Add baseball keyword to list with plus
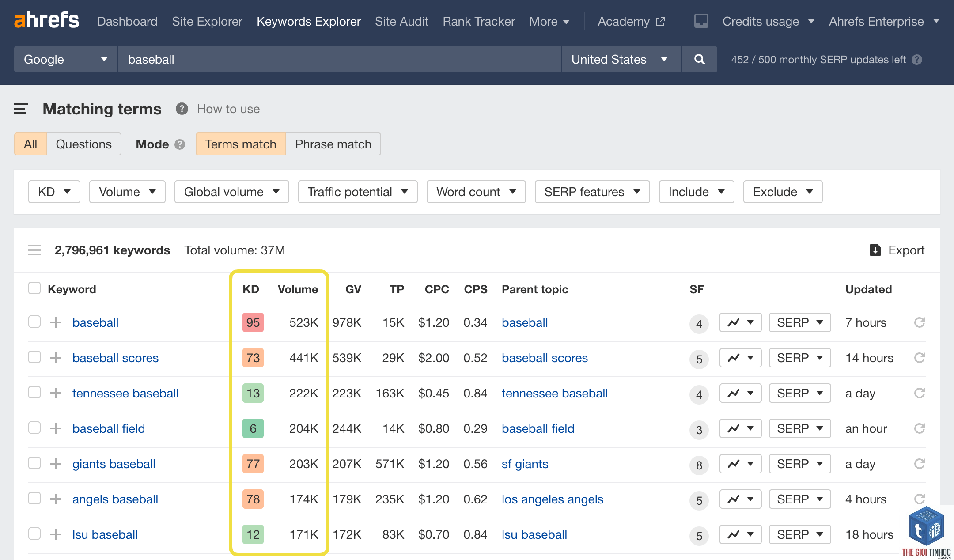 tap(56, 322)
